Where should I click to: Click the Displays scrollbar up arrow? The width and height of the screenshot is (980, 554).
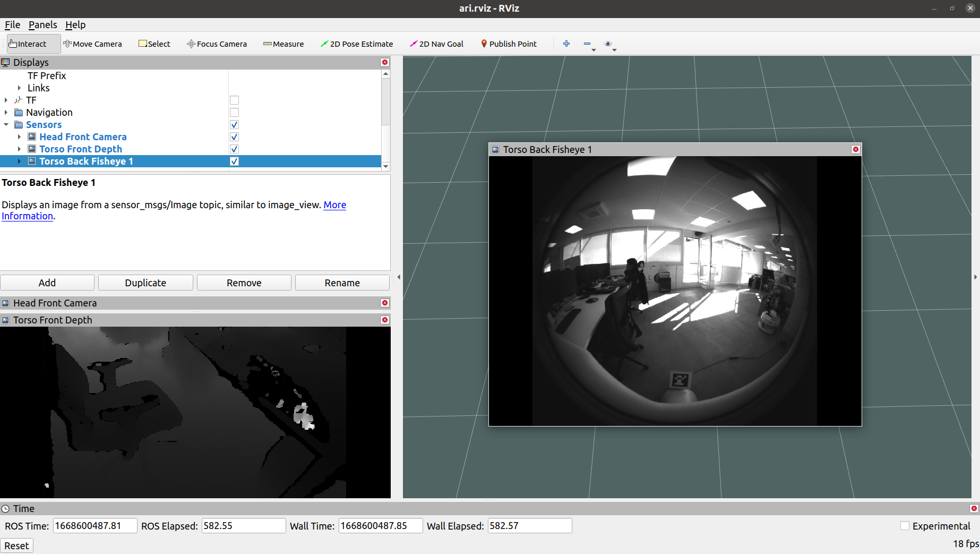(386, 74)
